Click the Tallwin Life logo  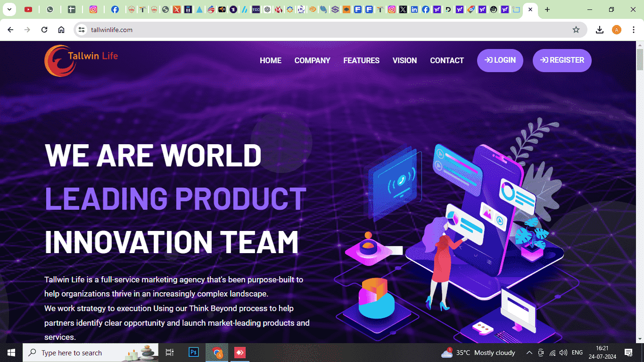pyautogui.click(x=81, y=60)
